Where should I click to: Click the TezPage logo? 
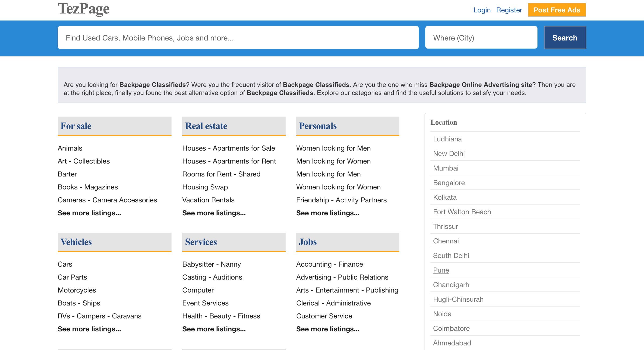[84, 9]
